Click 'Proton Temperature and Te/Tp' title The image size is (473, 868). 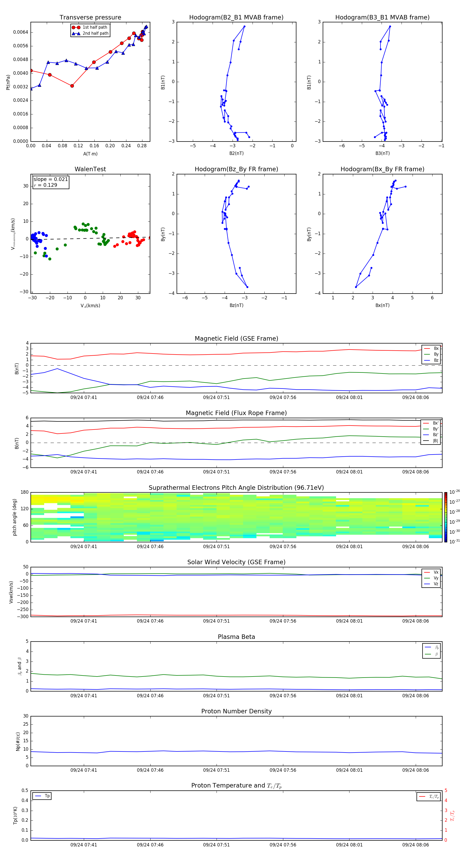click(236, 786)
